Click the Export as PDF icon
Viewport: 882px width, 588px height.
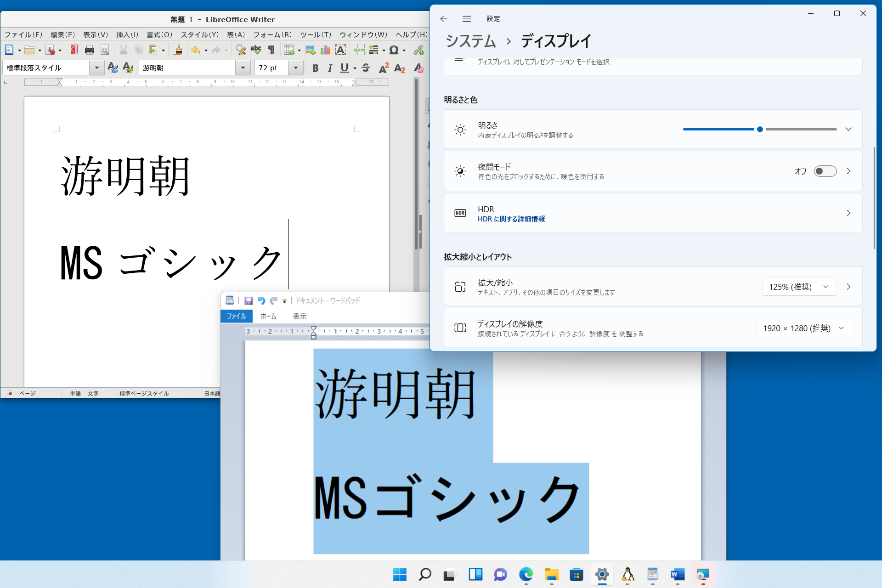pyautogui.click(x=74, y=50)
